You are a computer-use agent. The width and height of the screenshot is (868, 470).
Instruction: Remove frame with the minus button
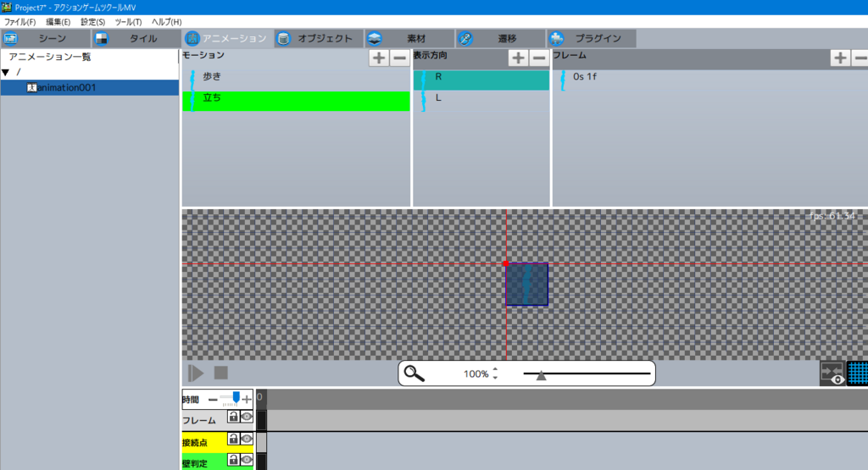click(860, 58)
